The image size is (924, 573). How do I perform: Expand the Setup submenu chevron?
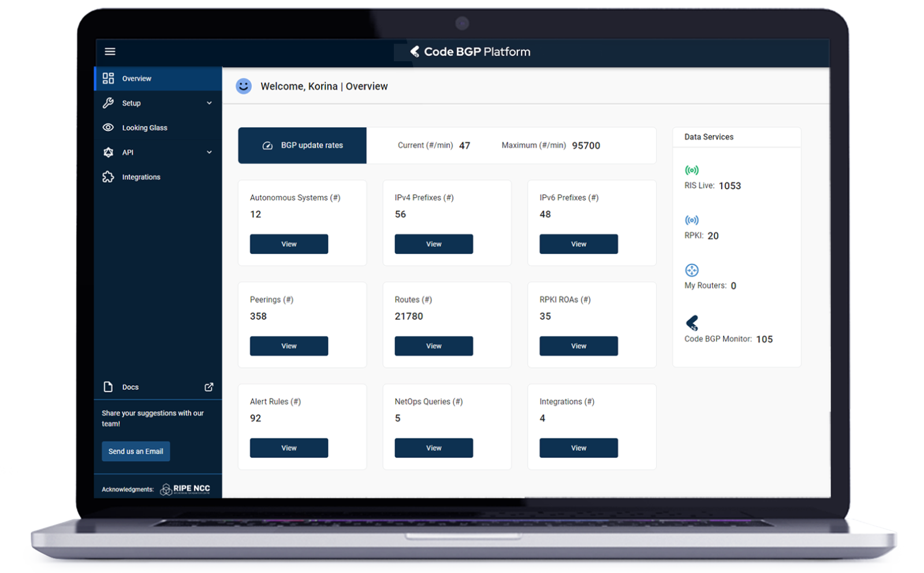click(x=209, y=103)
